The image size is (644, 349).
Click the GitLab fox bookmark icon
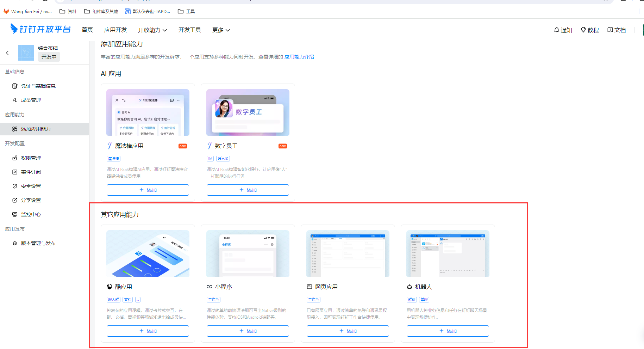(6, 11)
